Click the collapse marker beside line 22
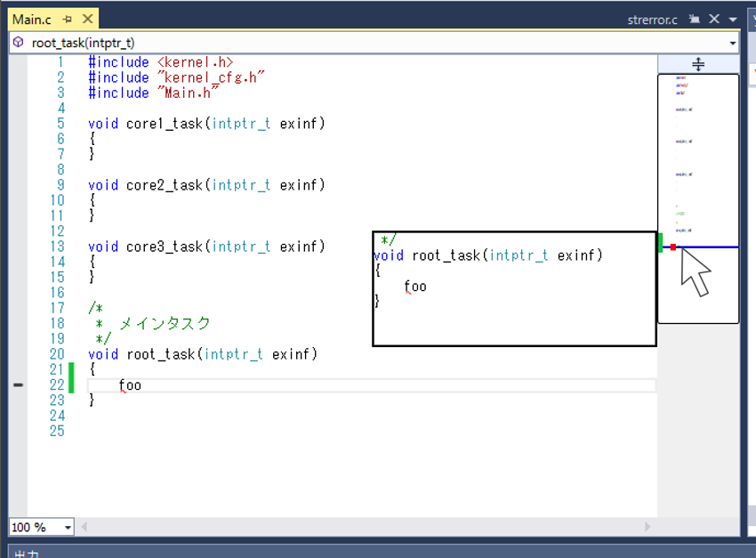Screen dimensions: 756x558 (18, 385)
